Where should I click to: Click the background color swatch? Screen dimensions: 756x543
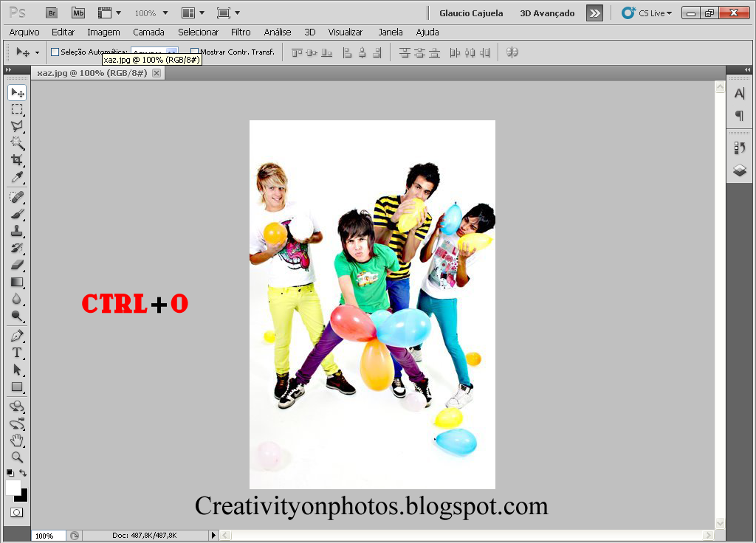[x=24, y=498]
